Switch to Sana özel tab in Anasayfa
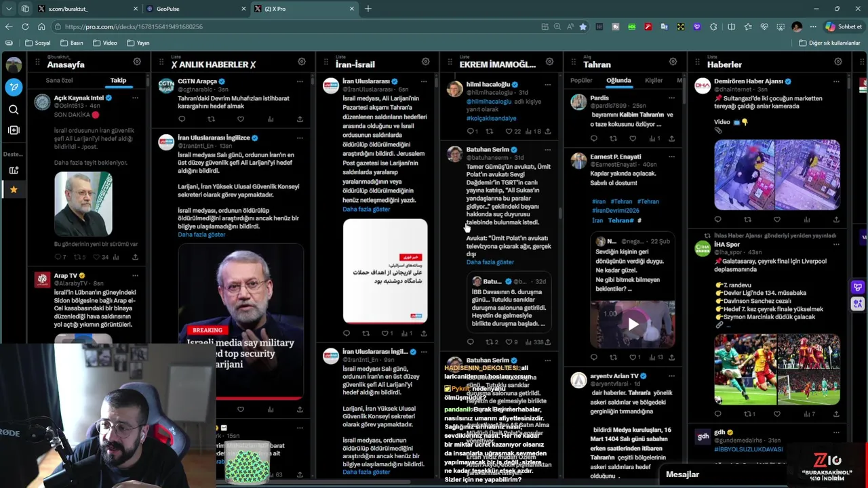 click(x=59, y=80)
